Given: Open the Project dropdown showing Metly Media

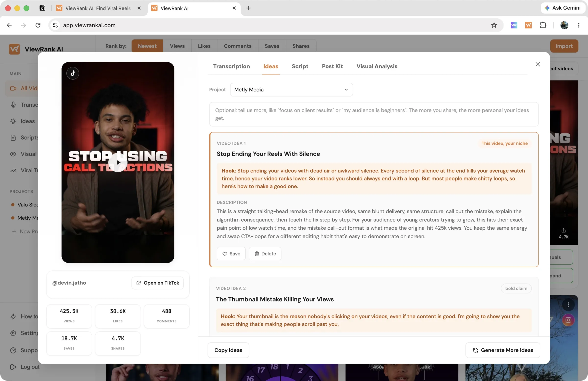Looking at the screenshot, I should point(291,89).
